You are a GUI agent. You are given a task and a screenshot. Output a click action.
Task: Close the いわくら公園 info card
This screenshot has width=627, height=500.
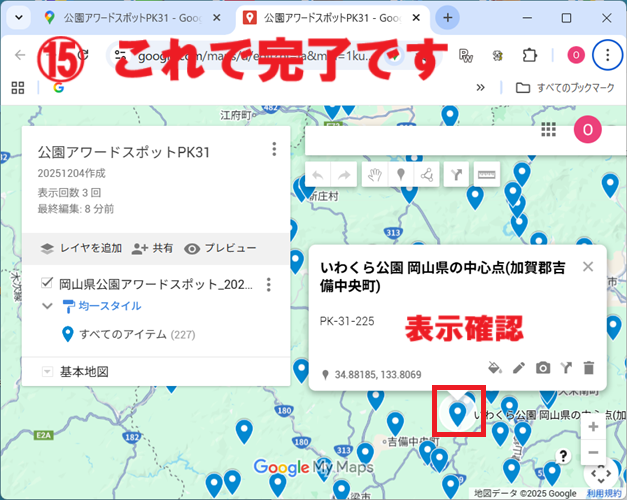(588, 266)
